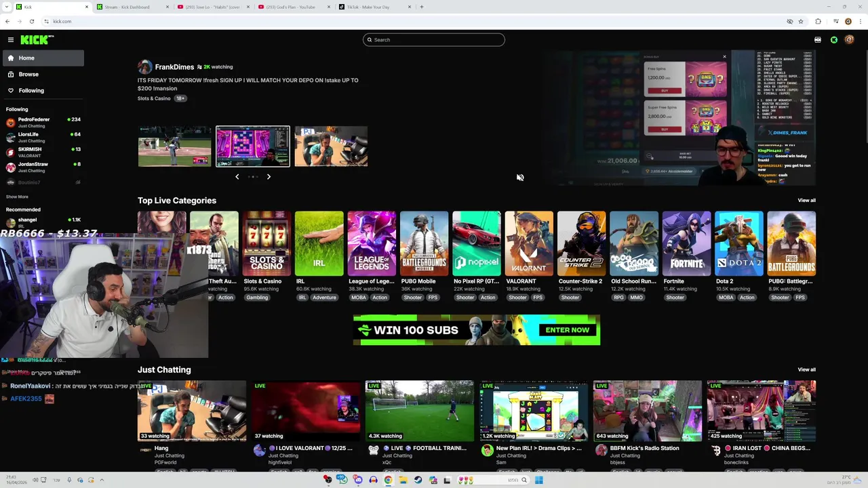
Task: Click the site info icon in address bar
Action: tap(47, 22)
